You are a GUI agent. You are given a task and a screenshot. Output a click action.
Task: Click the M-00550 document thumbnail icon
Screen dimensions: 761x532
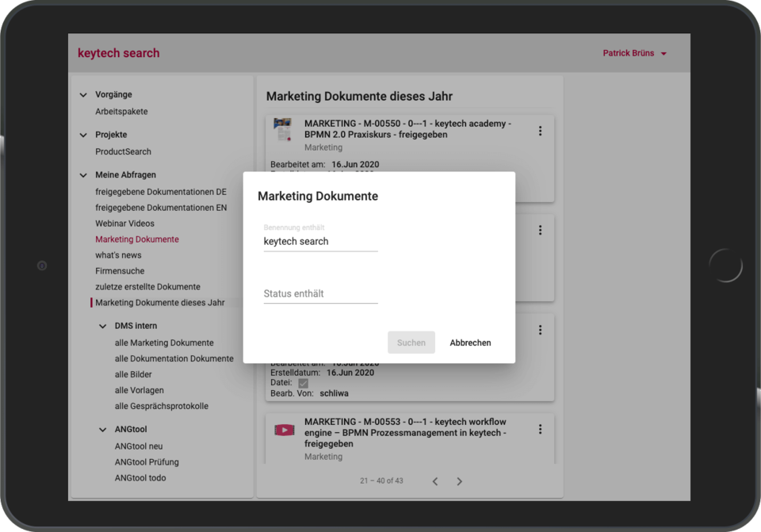(x=283, y=130)
